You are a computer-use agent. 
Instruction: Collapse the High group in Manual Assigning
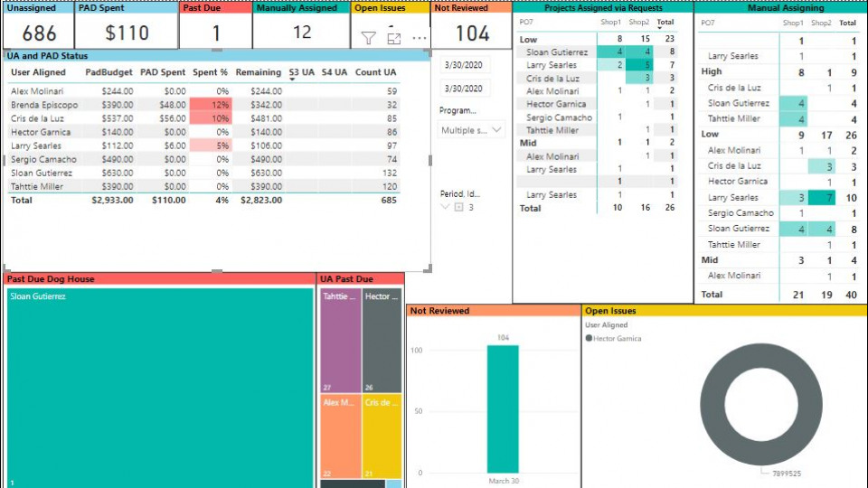tap(712, 71)
